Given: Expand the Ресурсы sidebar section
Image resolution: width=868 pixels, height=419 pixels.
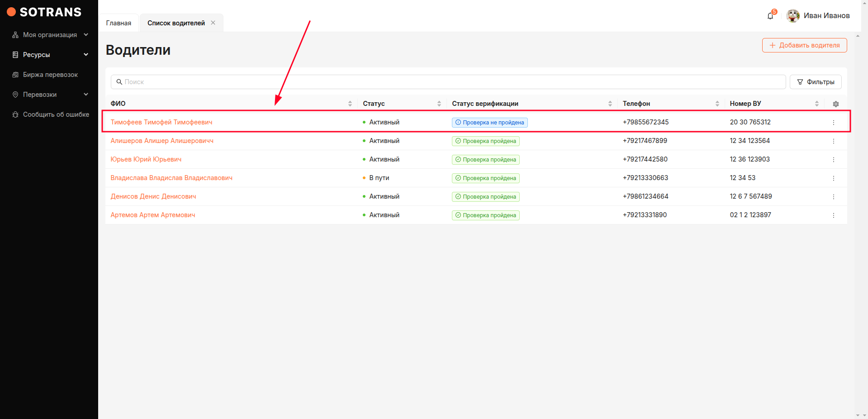Looking at the screenshot, I should pyautogui.click(x=50, y=55).
